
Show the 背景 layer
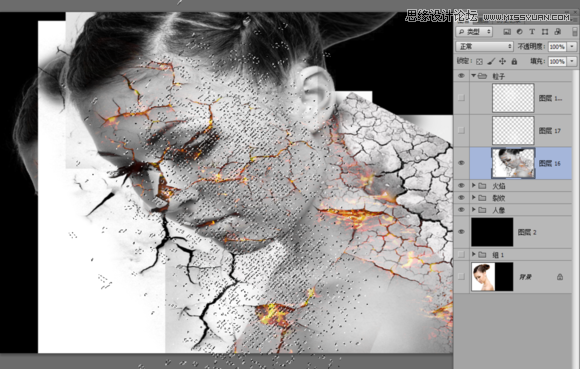pos(461,277)
